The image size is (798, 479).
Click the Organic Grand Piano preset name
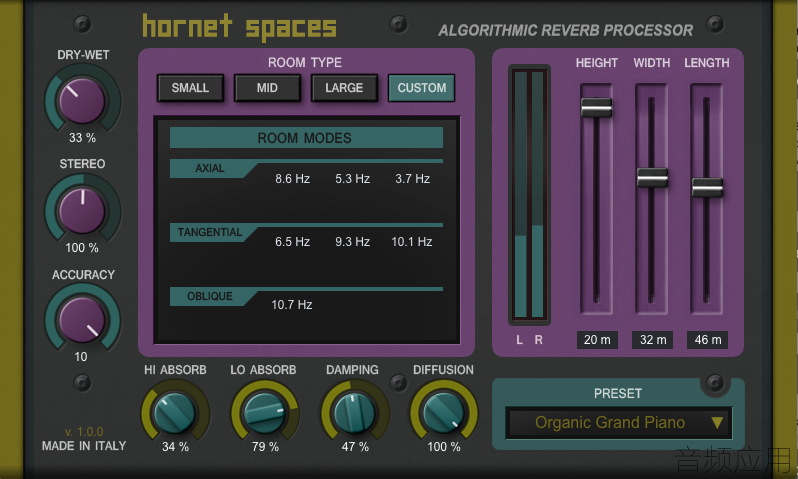tap(610, 422)
